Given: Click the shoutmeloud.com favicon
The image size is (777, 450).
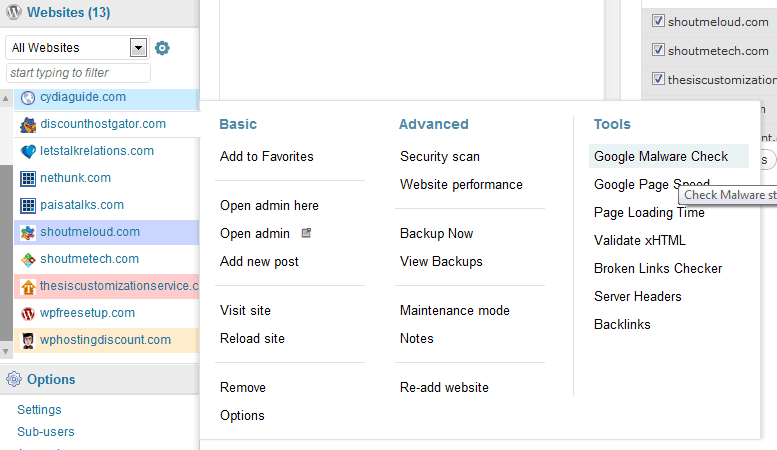Looking at the screenshot, I should (x=28, y=232).
